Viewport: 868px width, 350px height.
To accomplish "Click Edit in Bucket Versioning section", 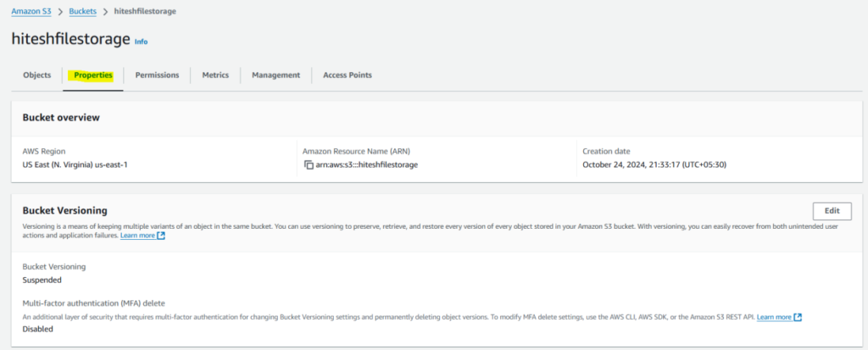I will (832, 212).
